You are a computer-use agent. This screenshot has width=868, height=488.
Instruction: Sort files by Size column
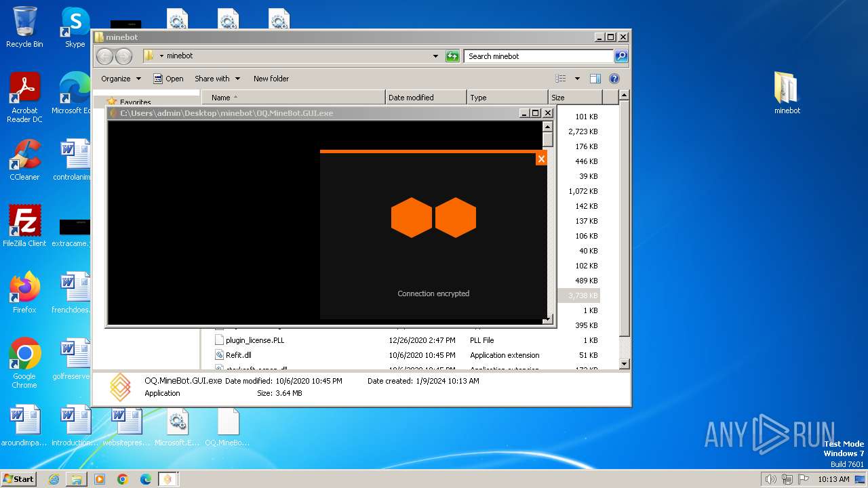575,98
